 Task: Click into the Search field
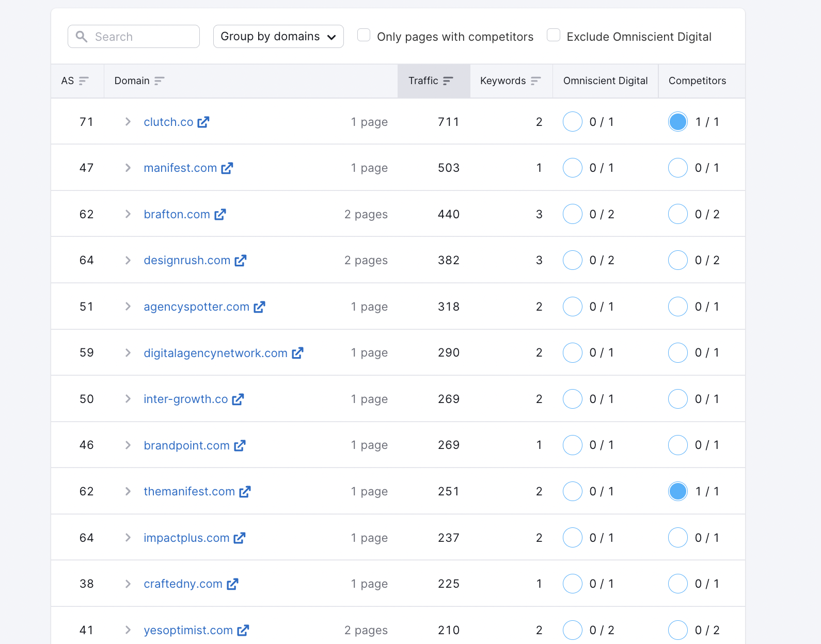[139, 37]
